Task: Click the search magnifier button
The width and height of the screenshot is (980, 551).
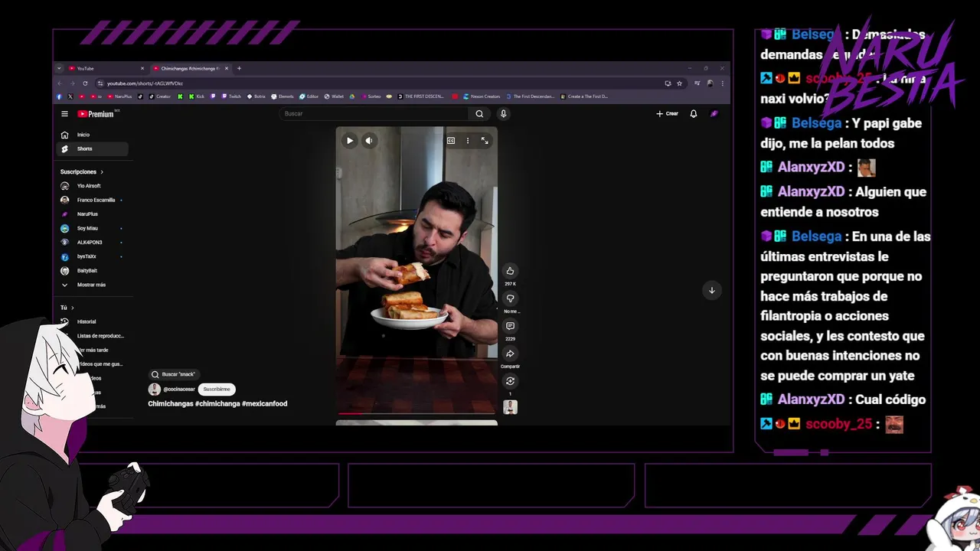Action: pos(479,114)
